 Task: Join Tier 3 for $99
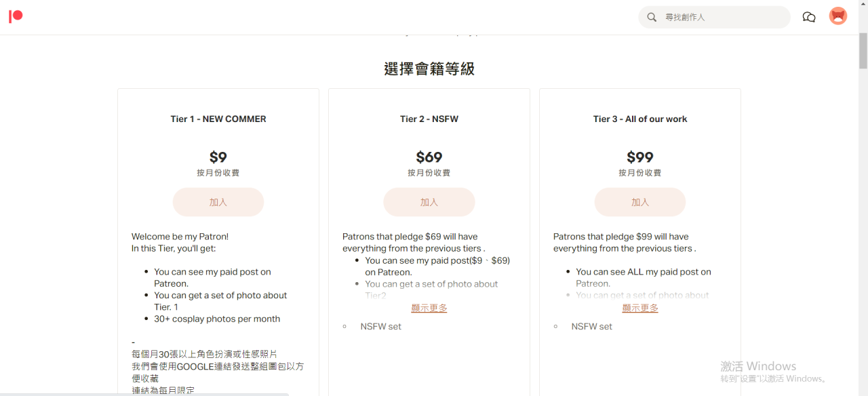pos(639,202)
